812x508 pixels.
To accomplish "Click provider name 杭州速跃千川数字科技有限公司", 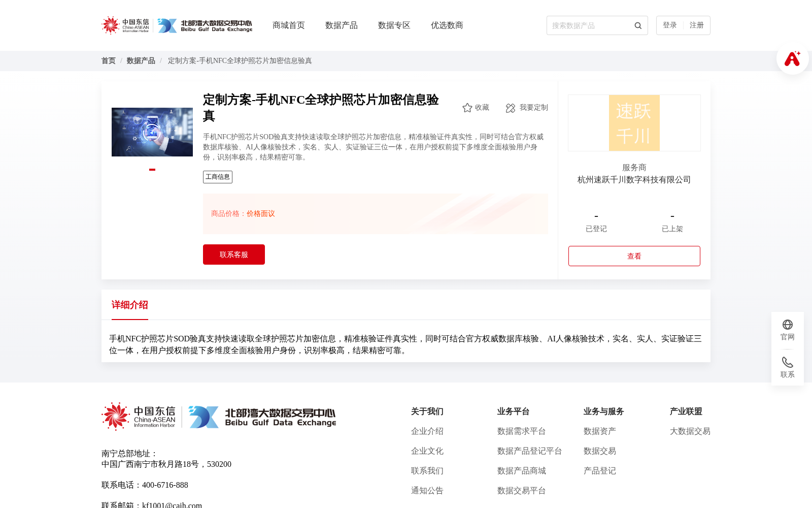I will coord(634,180).
